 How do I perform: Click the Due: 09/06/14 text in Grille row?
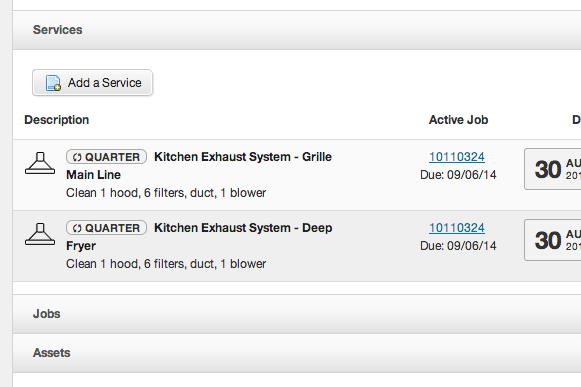[x=458, y=175]
